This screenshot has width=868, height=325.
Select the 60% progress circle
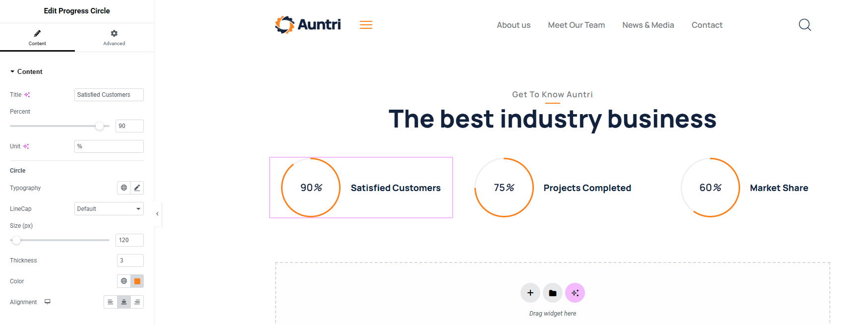[710, 188]
